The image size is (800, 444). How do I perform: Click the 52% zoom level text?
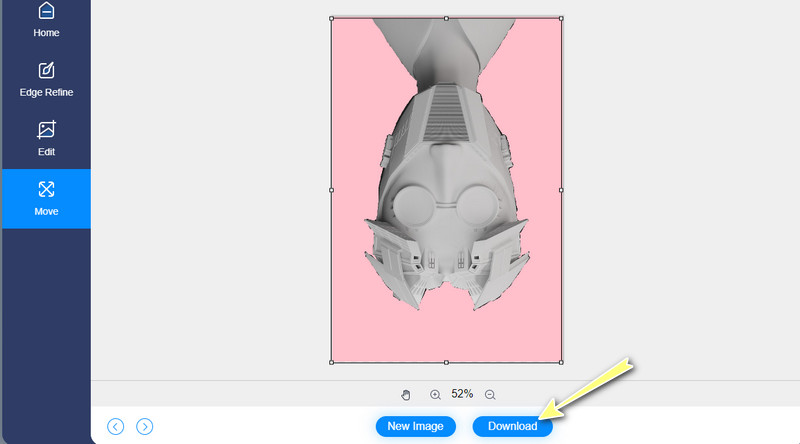462,395
